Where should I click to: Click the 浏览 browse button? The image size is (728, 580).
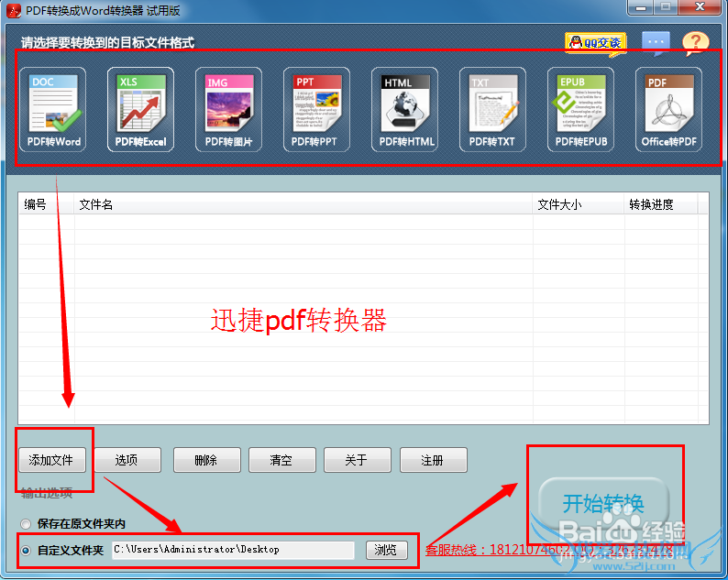386,550
